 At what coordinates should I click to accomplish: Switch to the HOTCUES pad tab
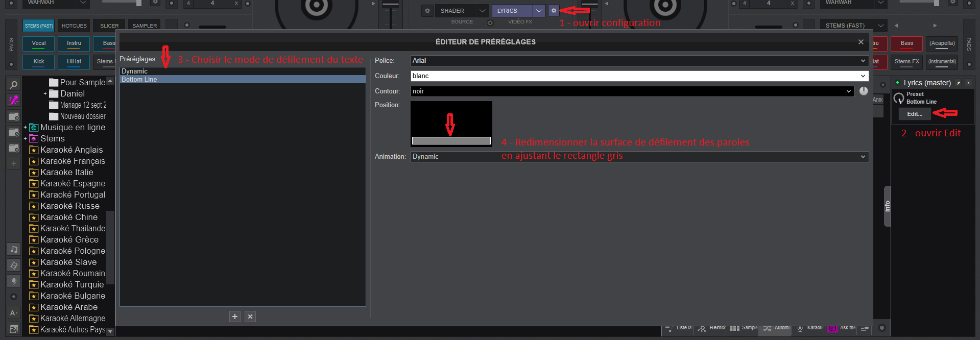[74, 26]
